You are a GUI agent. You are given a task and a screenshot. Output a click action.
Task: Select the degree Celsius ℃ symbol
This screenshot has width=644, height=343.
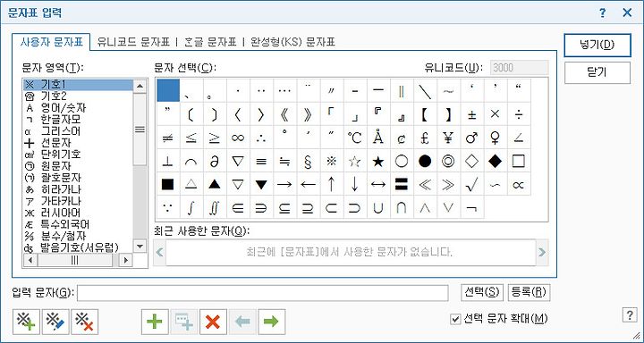pyautogui.click(x=354, y=138)
